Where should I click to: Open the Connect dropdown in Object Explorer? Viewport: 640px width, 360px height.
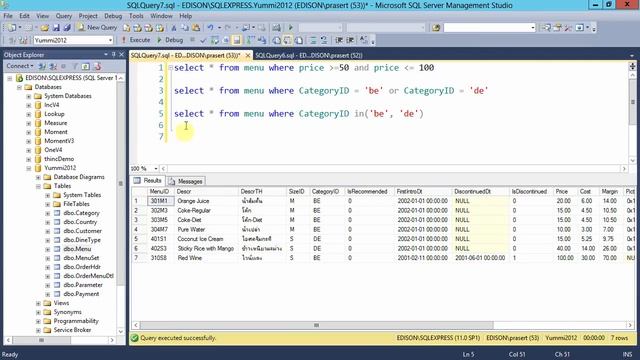(x=20, y=66)
